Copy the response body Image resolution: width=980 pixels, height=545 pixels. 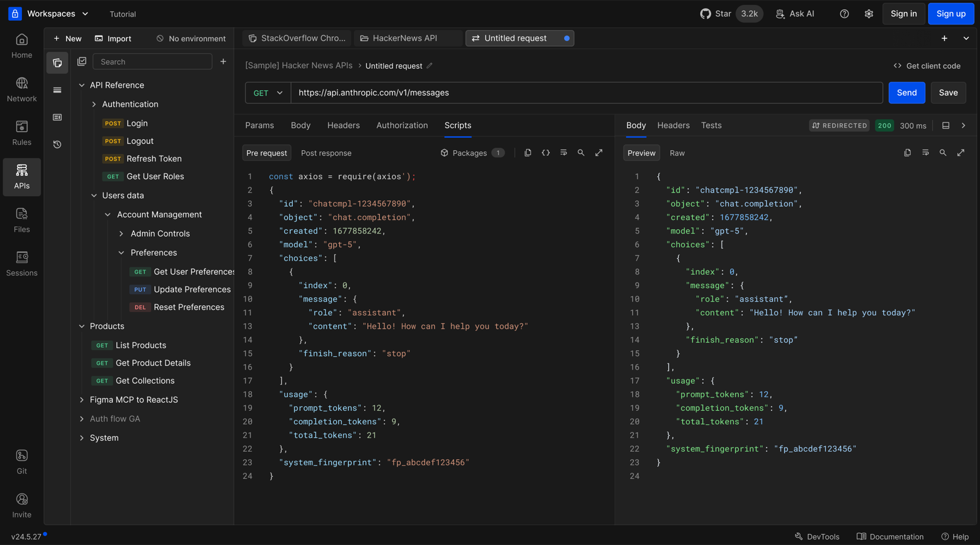click(x=907, y=153)
